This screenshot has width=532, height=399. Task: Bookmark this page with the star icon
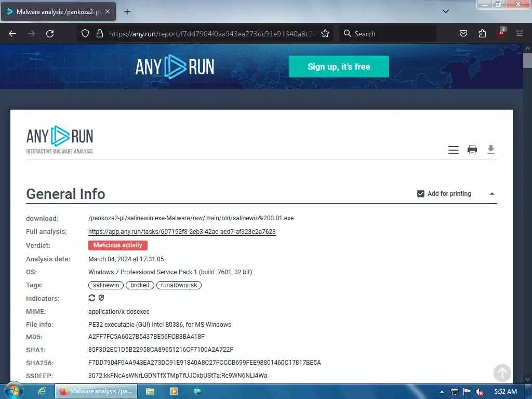(x=325, y=34)
